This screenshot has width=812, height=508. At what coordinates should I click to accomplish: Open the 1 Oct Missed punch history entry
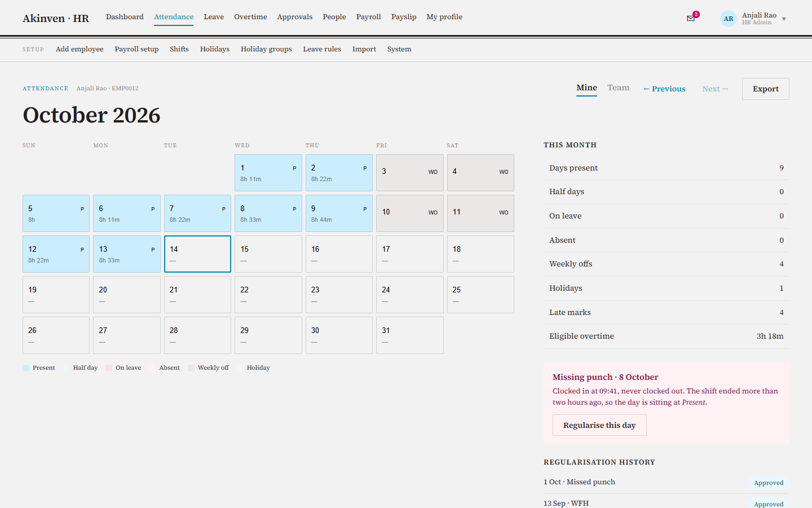pyautogui.click(x=667, y=483)
